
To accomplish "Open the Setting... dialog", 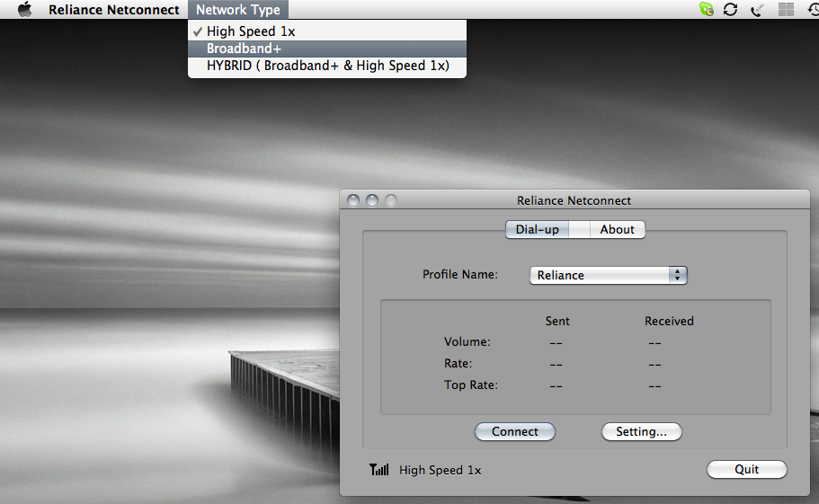I will [x=641, y=431].
